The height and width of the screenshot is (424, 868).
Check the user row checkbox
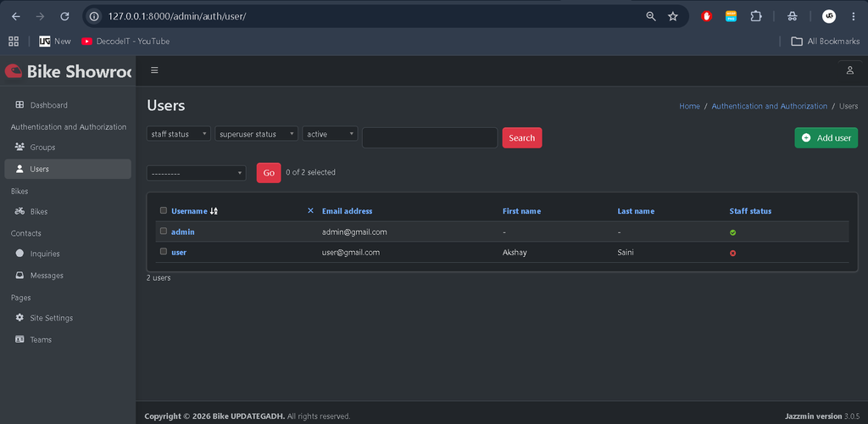click(164, 251)
